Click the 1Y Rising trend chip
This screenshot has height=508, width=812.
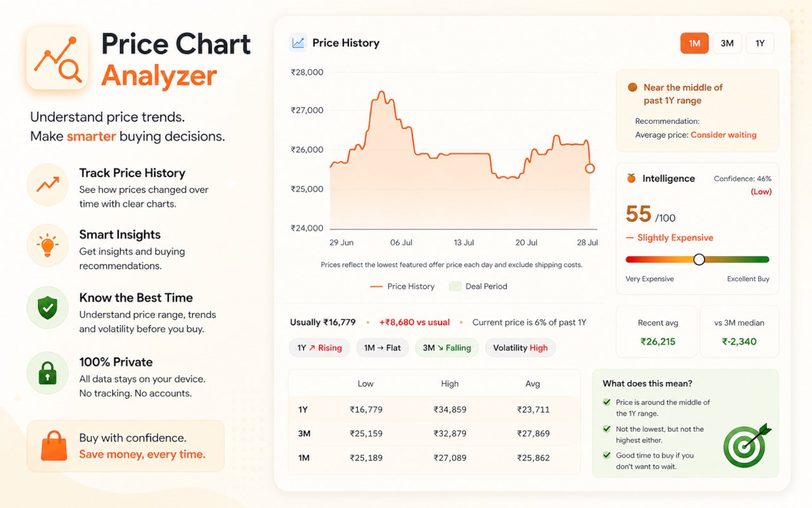[x=319, y=348]
